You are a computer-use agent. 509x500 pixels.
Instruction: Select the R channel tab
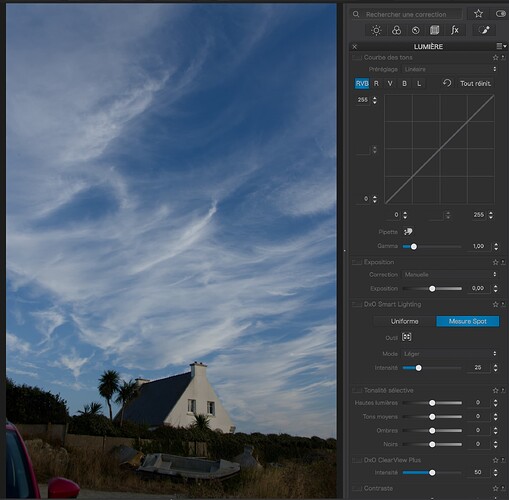click(x=376, y=83)
